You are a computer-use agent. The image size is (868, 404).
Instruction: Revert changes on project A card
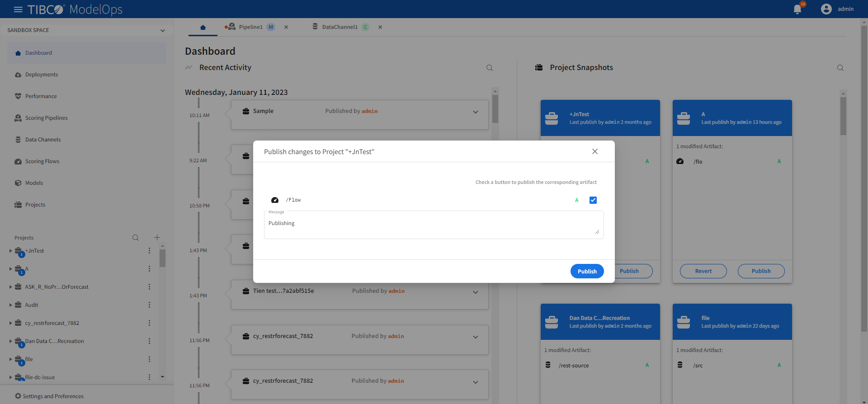coord(703,271)
